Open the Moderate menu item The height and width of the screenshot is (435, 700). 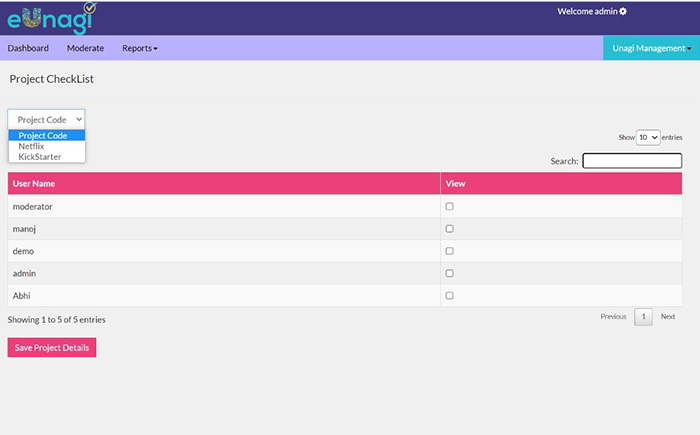[x=85, y=48]
